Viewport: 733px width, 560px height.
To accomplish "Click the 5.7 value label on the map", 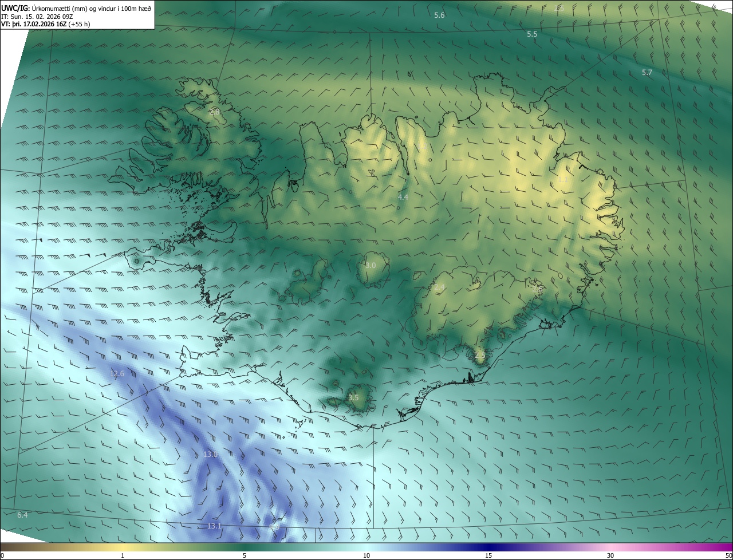I will pyautogui.click(x=647, y=73).
